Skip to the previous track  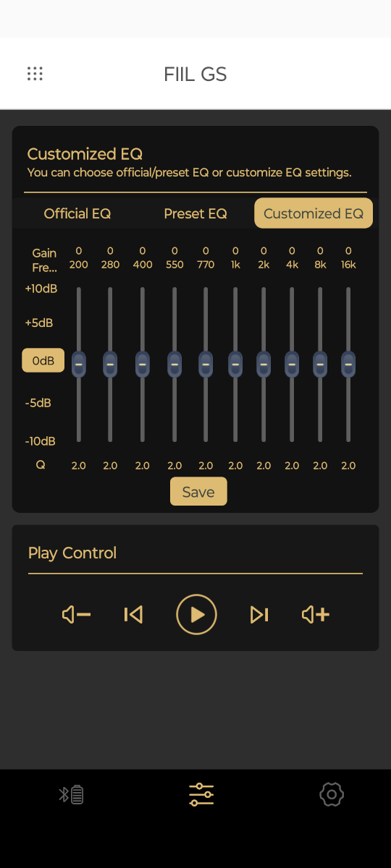(133, 615)
